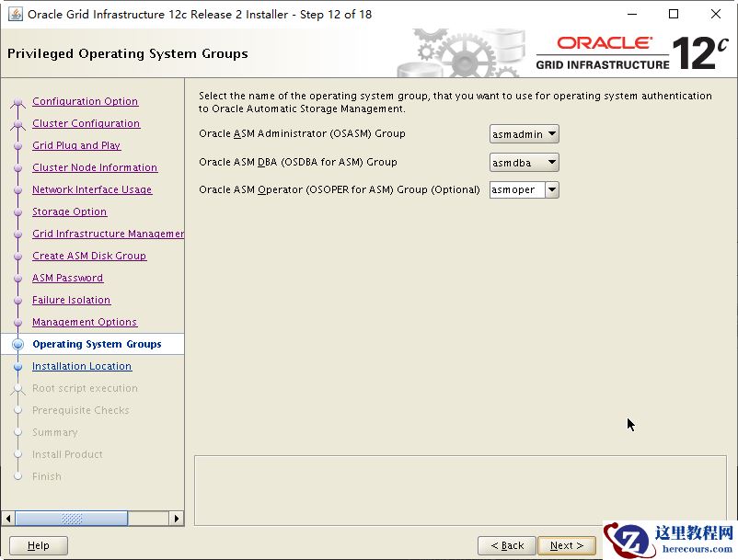738x560 pixels.
Task: Open the Help button
Action: 38,545
